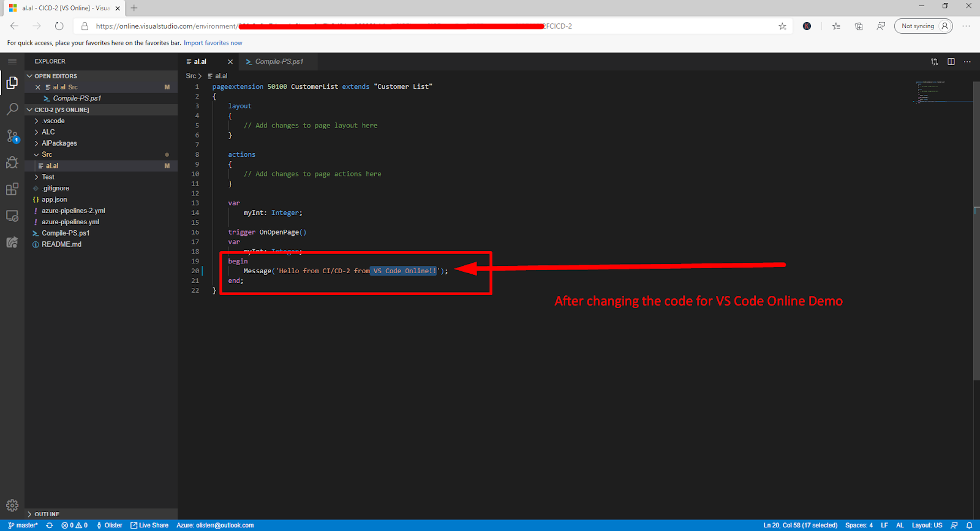Image resolution: width=980 pixels, height=531 pixels.
Task: Open the Search view in activity bar
Action: coord(12,110)
